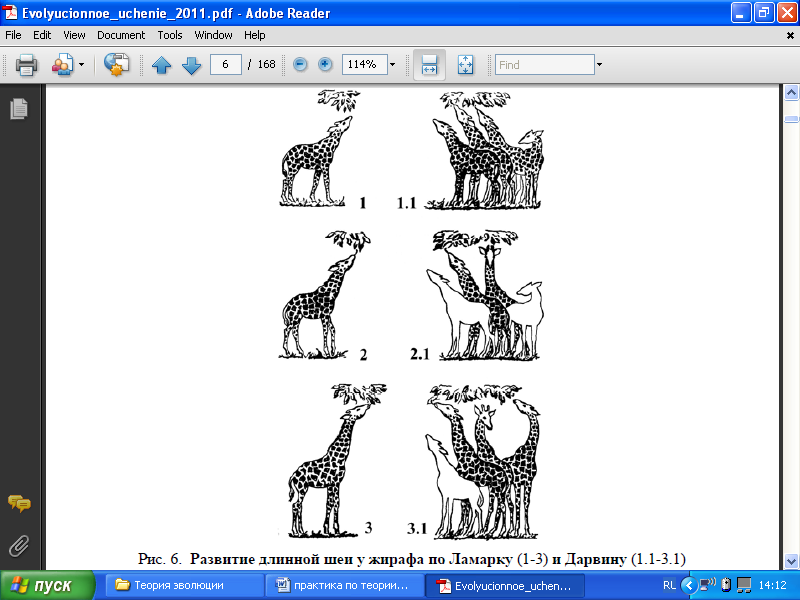Open the Start Meeting collaborate icon

pyautogui.click(x=63, y=65)
